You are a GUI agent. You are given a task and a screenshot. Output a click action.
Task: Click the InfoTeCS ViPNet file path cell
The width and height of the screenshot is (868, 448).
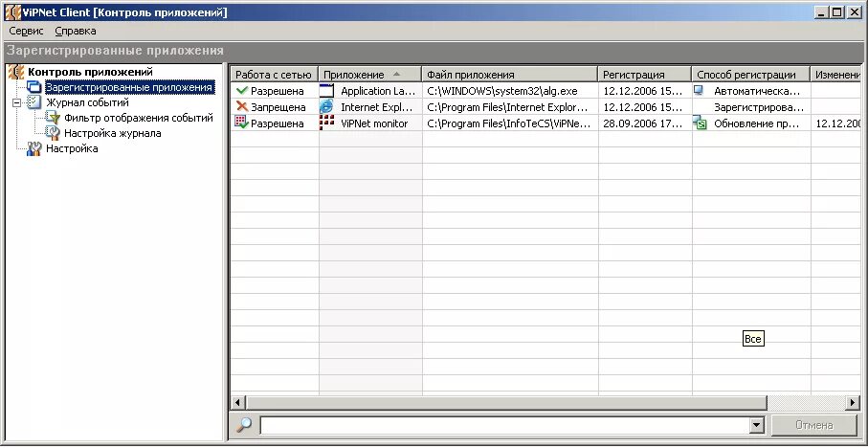click(x=510, y=123)
